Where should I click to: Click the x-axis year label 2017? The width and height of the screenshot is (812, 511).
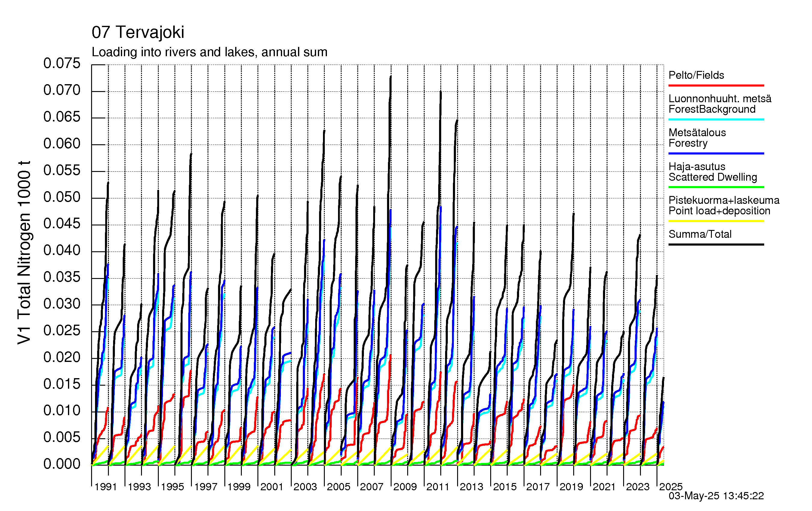(538, 487)
